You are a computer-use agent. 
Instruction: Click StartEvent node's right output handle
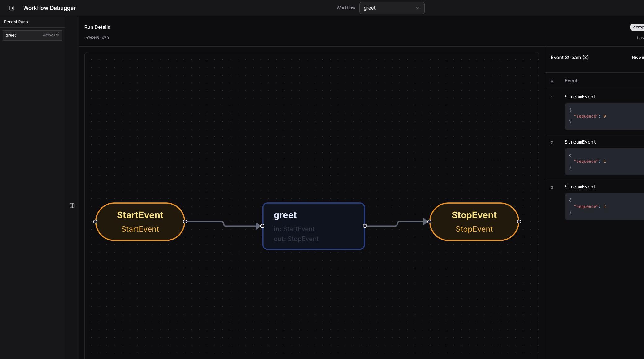[185, 222]
